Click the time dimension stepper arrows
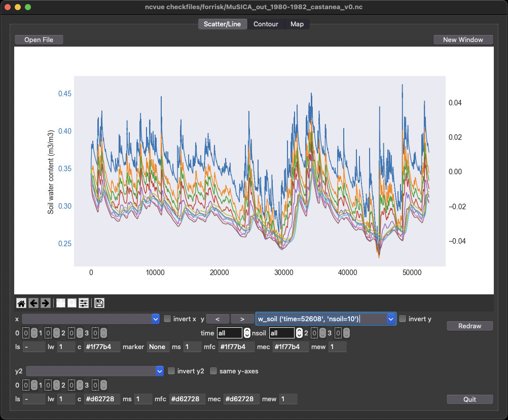The image size is (508, 420). pyautogui.click(x=247, y=333)
